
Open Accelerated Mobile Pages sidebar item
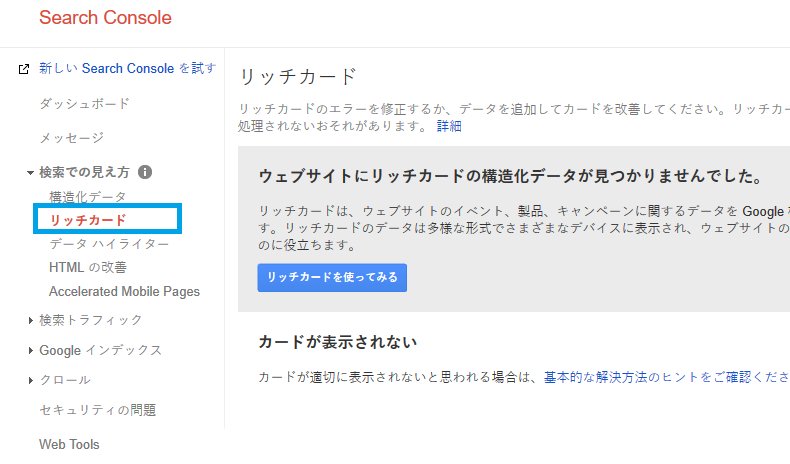tap(124, 292)
